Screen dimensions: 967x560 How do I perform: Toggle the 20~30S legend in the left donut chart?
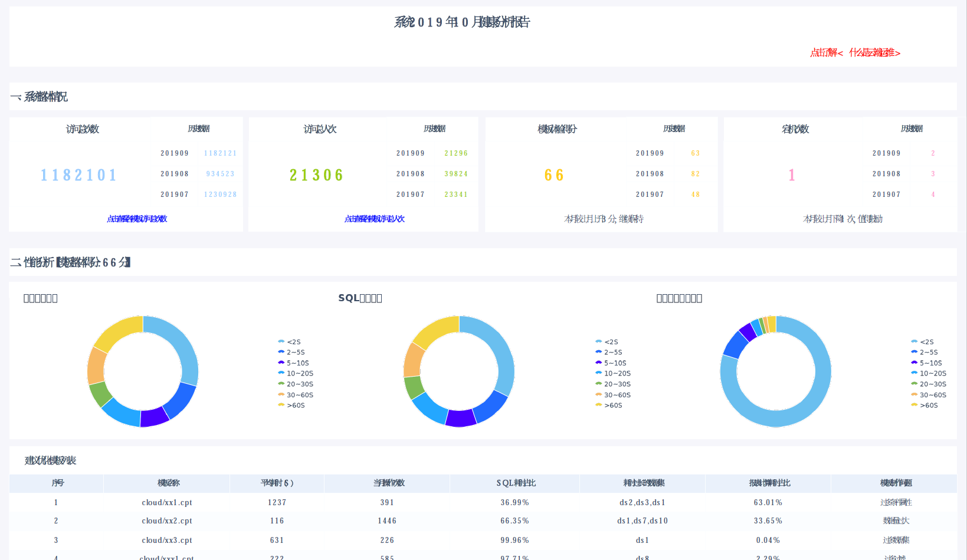pos(296,384)
